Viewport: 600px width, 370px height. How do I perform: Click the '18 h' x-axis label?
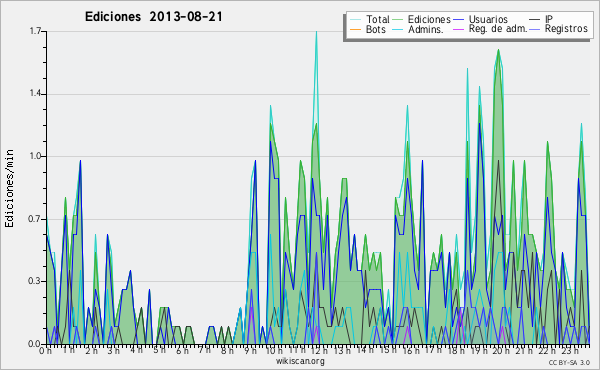click(456, 351)
